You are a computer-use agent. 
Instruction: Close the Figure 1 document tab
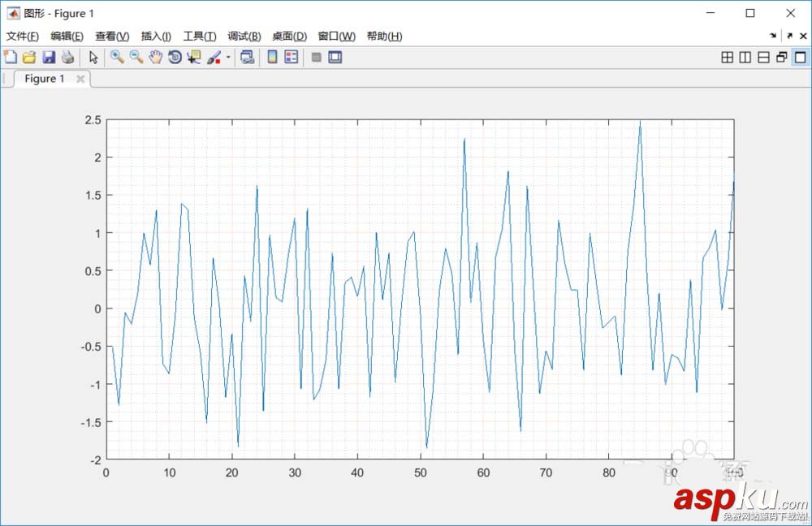click(80, 79)
